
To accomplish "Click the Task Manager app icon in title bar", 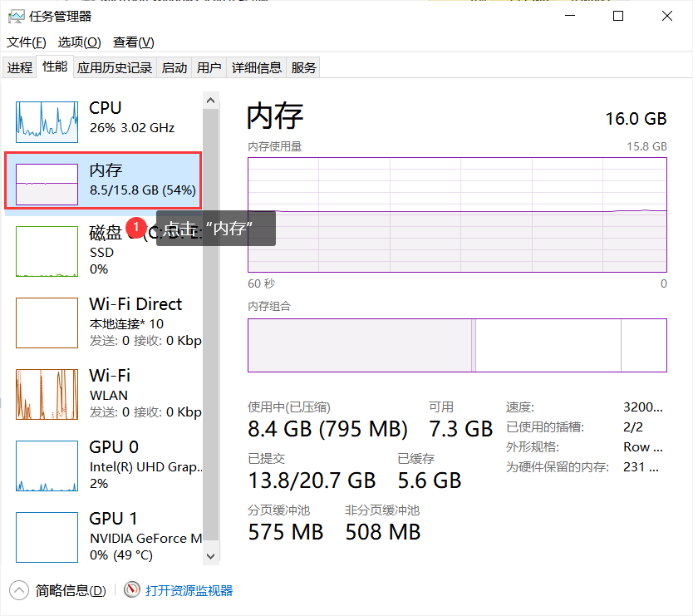I will click(17, 17).
